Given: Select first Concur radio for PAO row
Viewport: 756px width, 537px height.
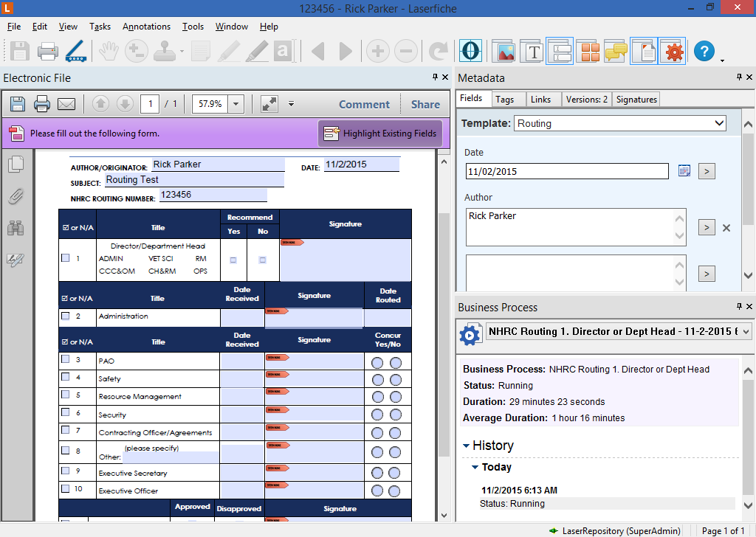Looking at the screenshot, I should [x=377, y=363].
